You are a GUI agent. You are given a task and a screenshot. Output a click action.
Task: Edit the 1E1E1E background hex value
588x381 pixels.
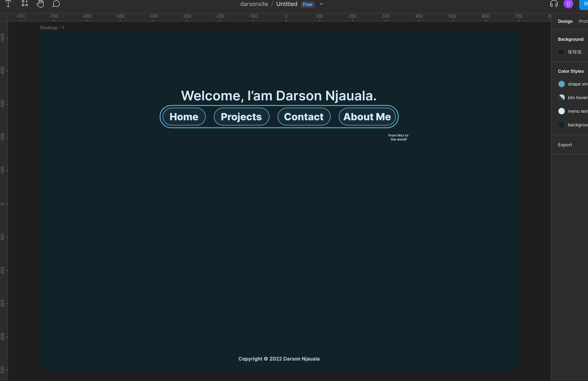pyautogui.click(x=574, y=52)
